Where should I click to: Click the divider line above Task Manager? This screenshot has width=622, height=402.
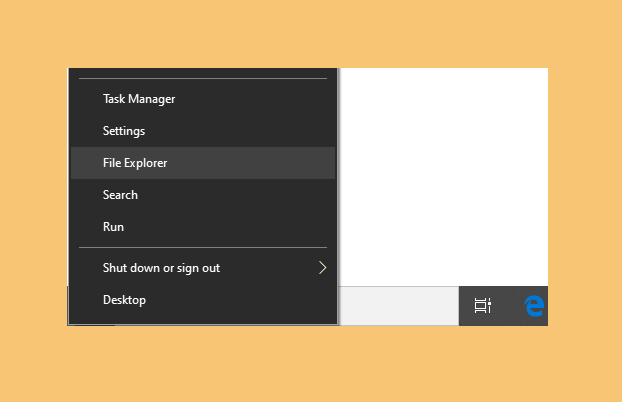pyautogui.click(x=203, y=79)
